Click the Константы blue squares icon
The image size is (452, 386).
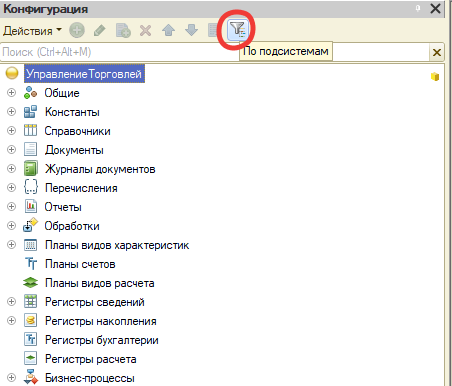(30, 112)
